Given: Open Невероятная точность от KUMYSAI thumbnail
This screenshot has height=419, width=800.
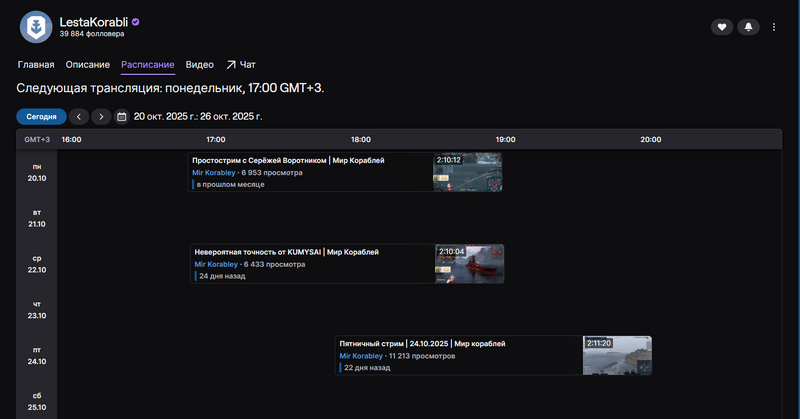Looking at the screenshot, I should click(x=469, y=264).
